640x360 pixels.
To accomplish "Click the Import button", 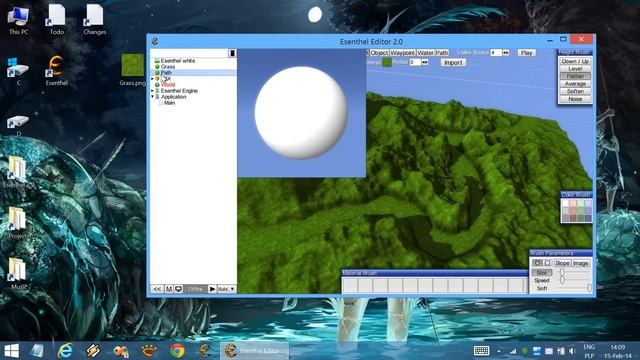I will (x=453, y=62).
